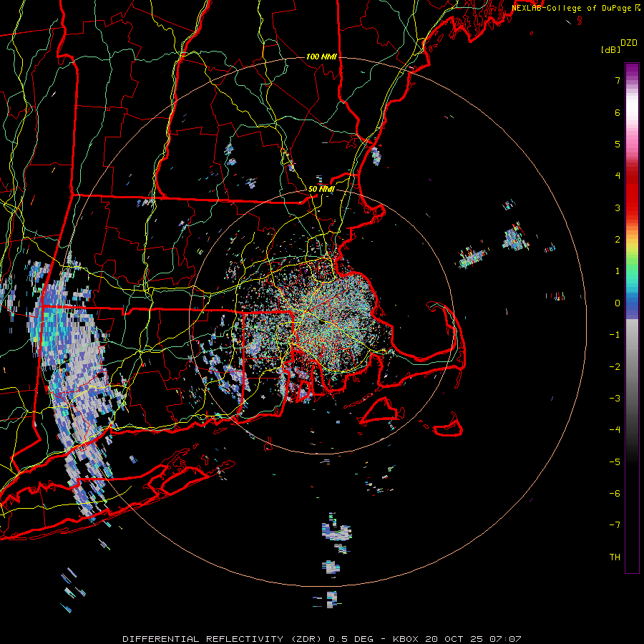
Task: Click the -1 value on the color scale
Action: coord(615,335)
